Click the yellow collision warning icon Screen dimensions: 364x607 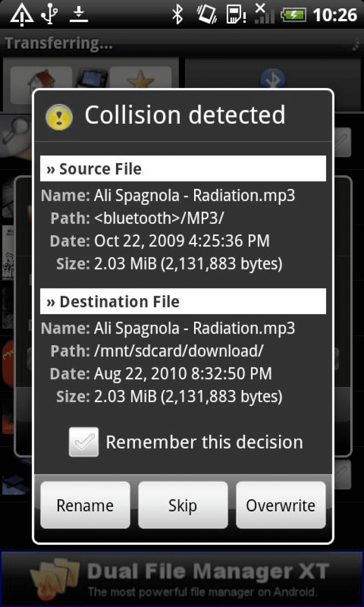point(59,117)
